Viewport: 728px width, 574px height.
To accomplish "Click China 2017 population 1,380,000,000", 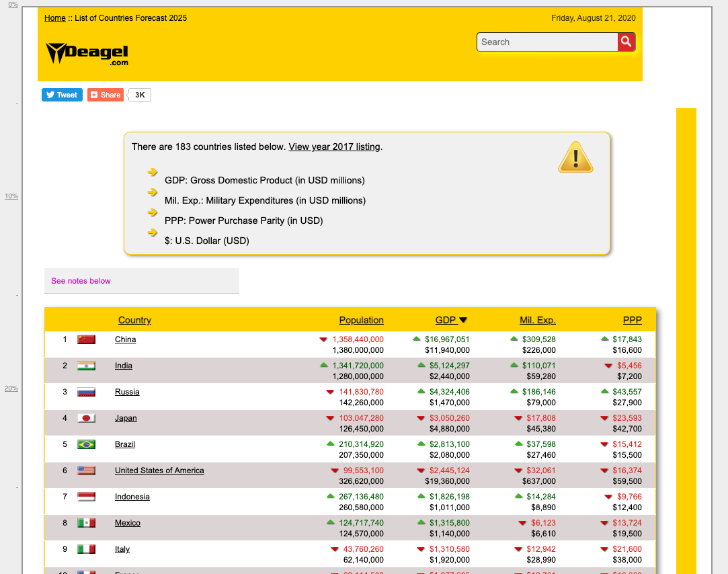I will tap(358, 350).
